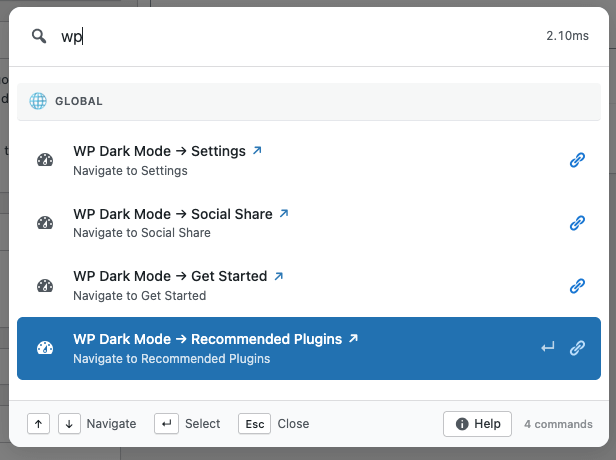Image resolution: width=616 pixels, height=460 pixels.
Task: Click the globe icon beside GLOBAL
Action: (x=38, y=101)
